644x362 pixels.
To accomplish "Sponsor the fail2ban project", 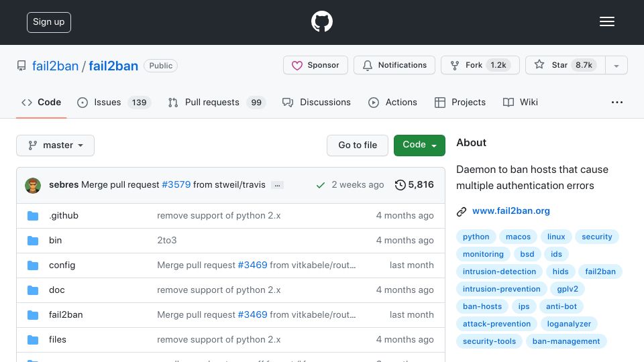I will [x=315, y=65].
